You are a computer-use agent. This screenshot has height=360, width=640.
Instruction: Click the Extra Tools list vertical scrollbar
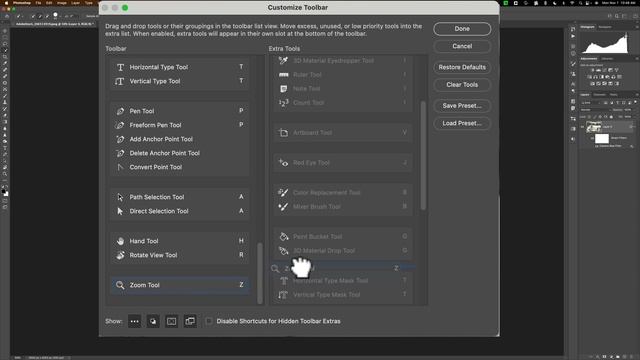tap(423, 155)
